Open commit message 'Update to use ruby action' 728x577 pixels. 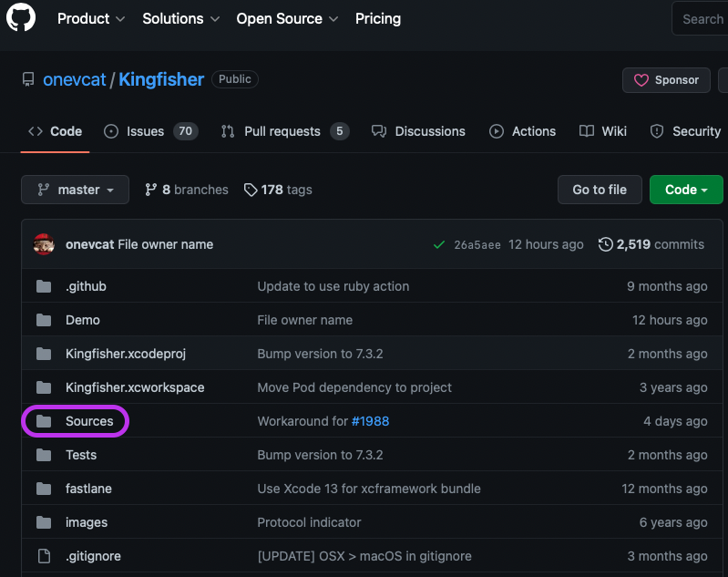[x=333, y=286]
